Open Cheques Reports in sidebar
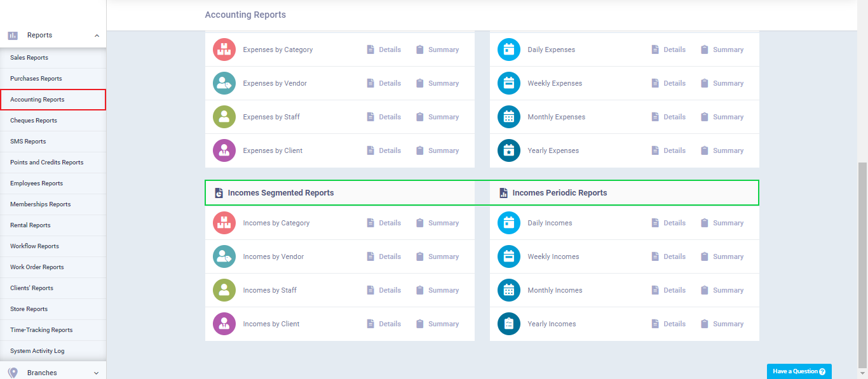 click(x=53, y=121)
